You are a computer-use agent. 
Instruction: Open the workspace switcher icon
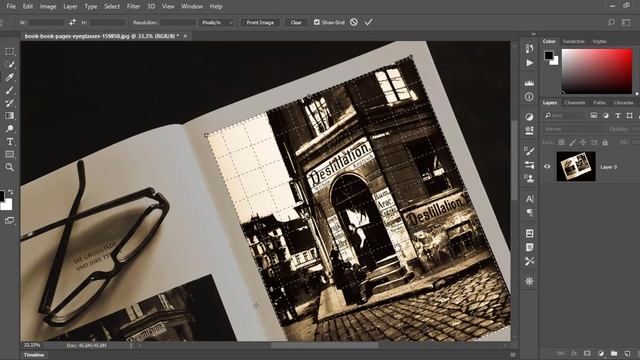click(626, 22)
